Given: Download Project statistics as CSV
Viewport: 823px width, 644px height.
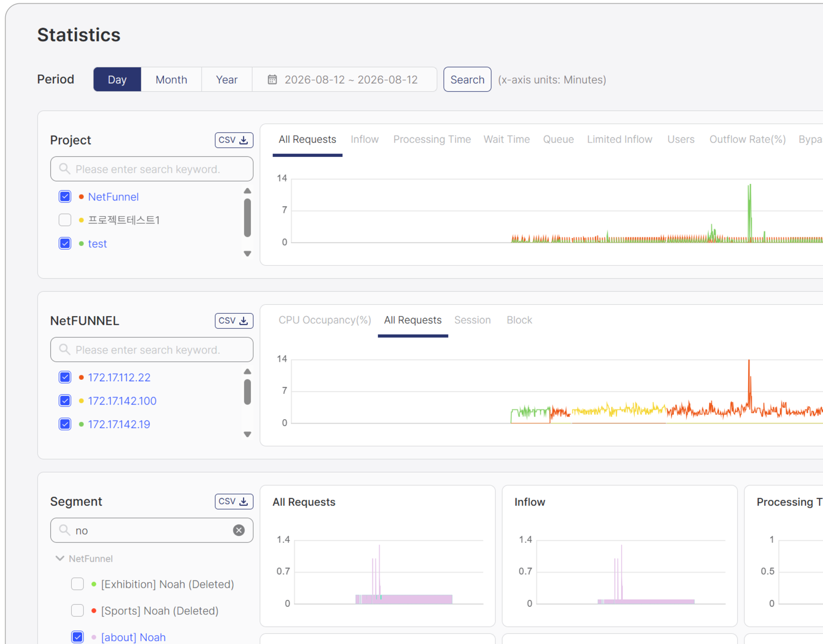Looking at the screenshot, I should (x=234, y=140).
